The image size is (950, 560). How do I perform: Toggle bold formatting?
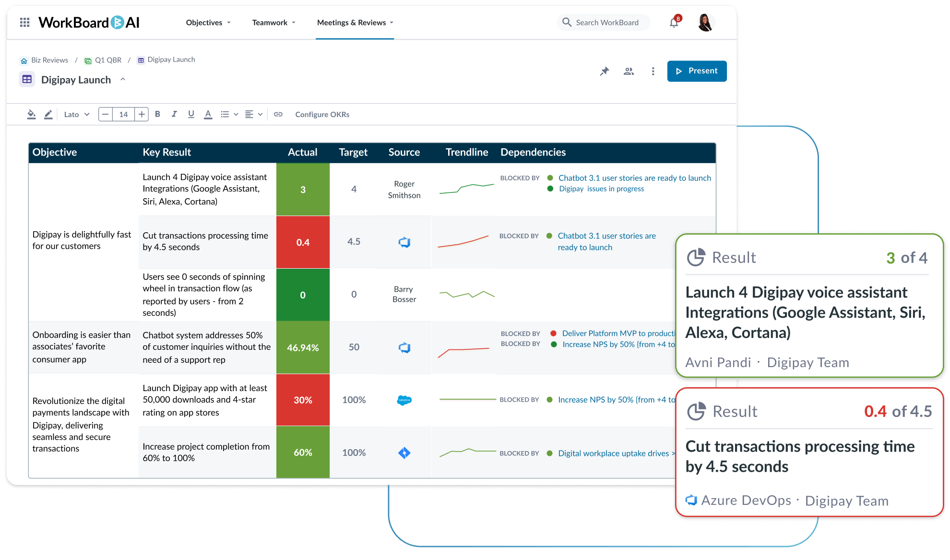point(157,114)
